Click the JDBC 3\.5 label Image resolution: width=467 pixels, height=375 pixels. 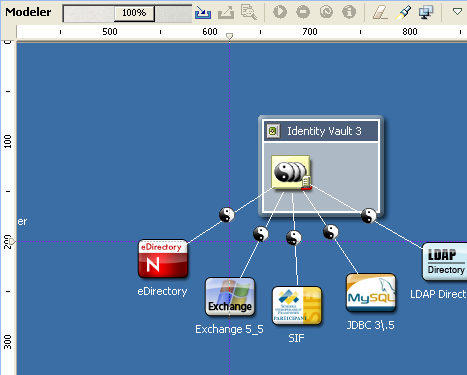click(x=370, y=325)
